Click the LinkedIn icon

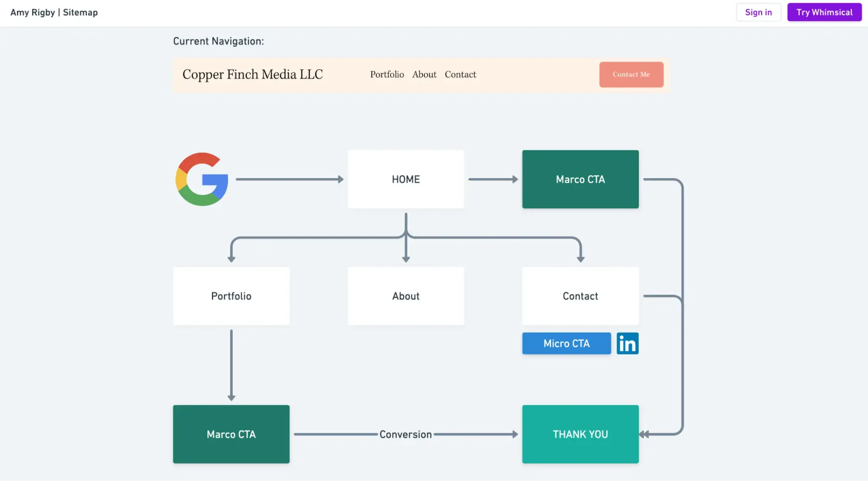pyautogui.click(x=627, y=343)
